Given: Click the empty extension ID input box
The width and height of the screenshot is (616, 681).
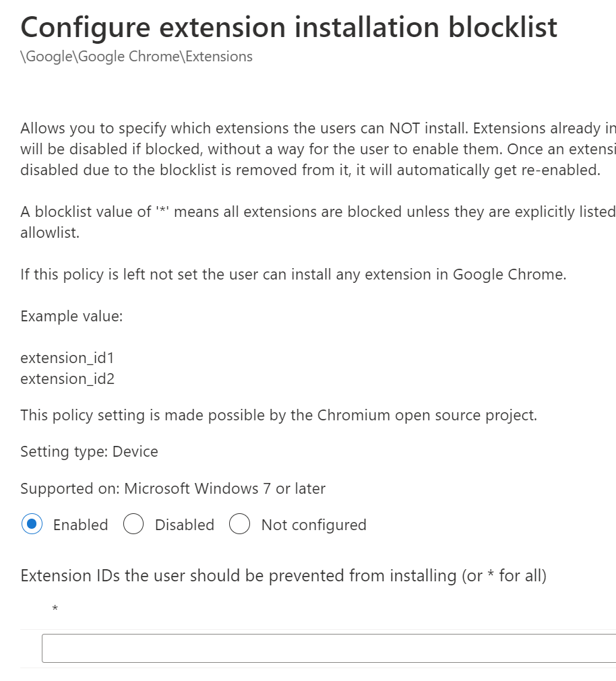Looking at the screenshot, I should coord(329,648).
